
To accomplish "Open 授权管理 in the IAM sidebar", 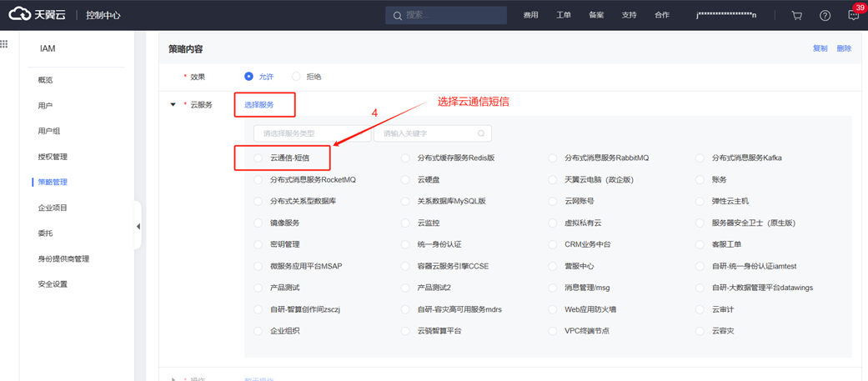I will (x=53, y=157).
